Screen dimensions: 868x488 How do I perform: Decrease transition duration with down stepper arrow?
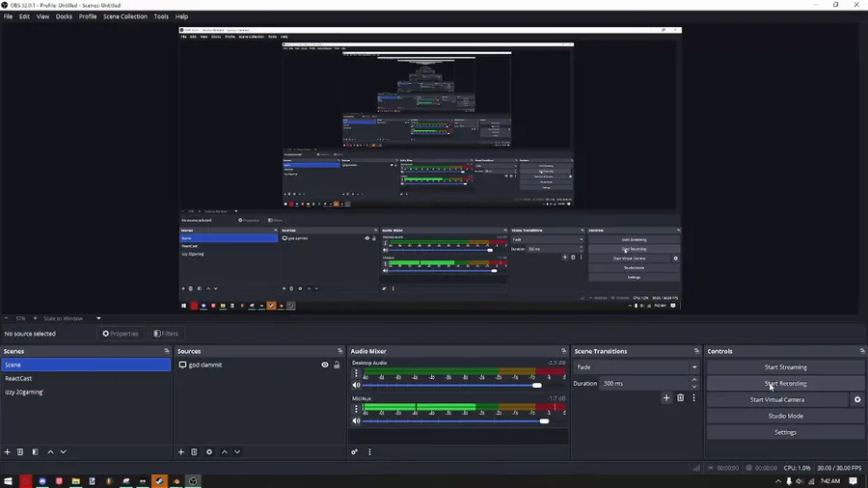[694, 386]
